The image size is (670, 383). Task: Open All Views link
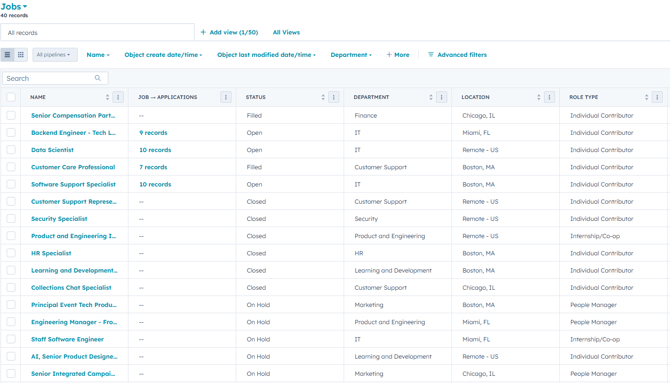pos(286,32)
